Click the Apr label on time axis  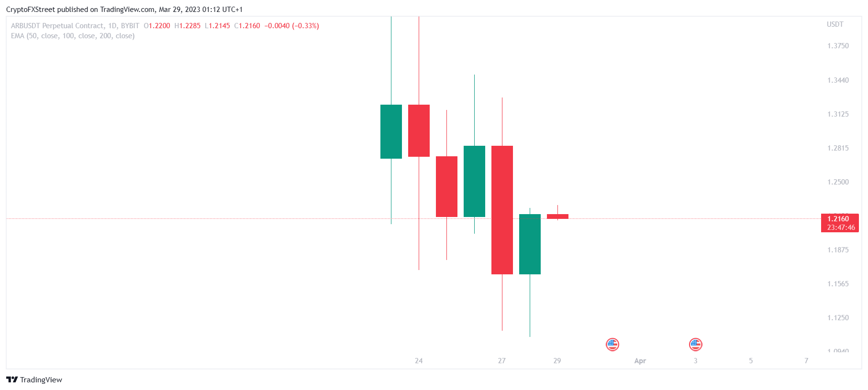[640, 361]
